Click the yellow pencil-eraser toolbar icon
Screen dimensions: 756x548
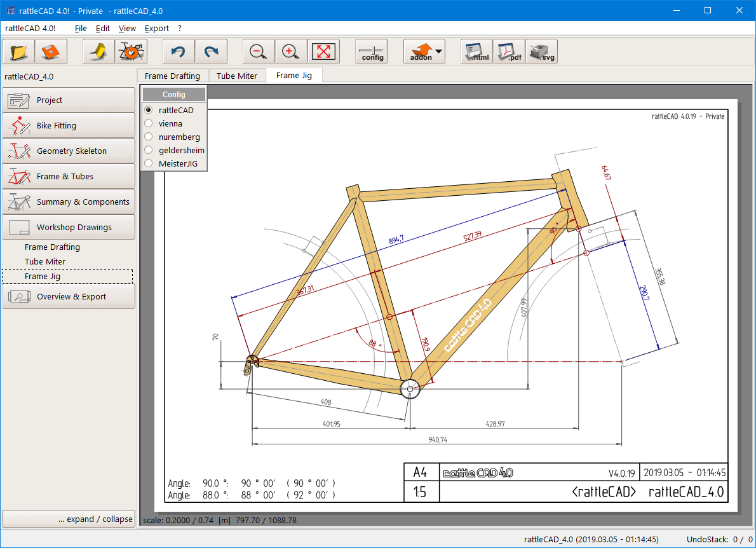click(99, 51)
